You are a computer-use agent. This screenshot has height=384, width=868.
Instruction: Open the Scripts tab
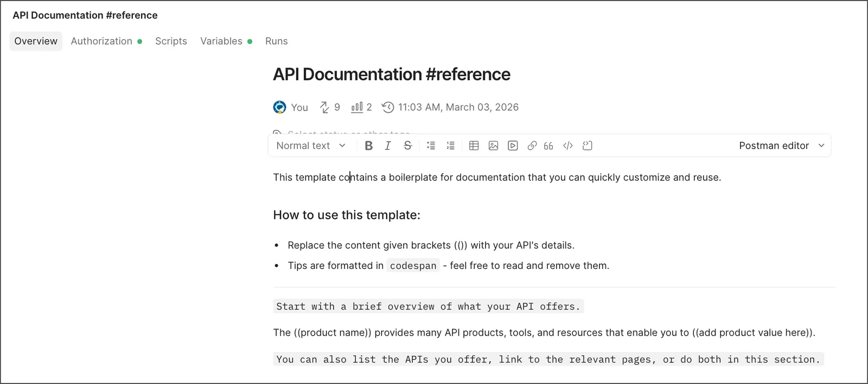[x=171, y=41]
